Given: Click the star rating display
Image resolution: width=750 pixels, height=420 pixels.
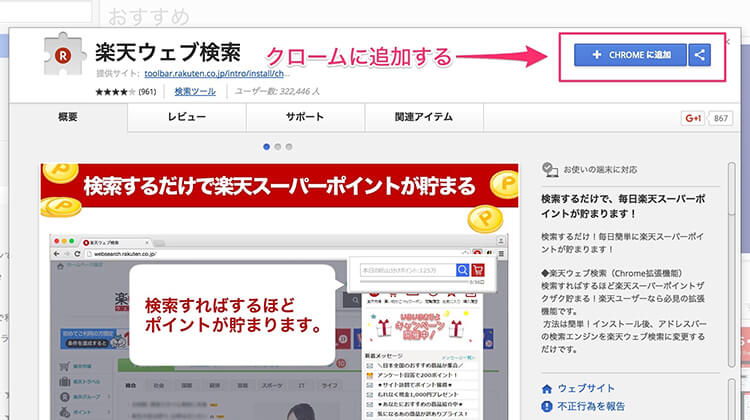Looking at the screenshot, I should click(115, 91).
